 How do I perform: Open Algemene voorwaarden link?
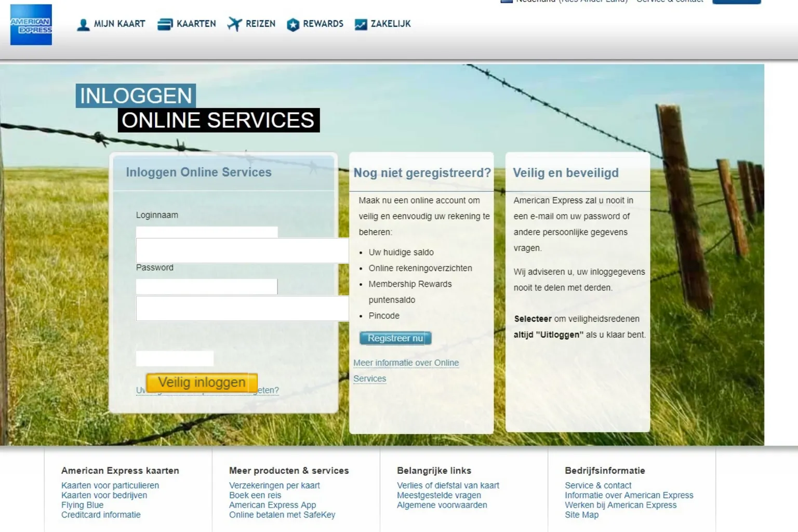442,505
